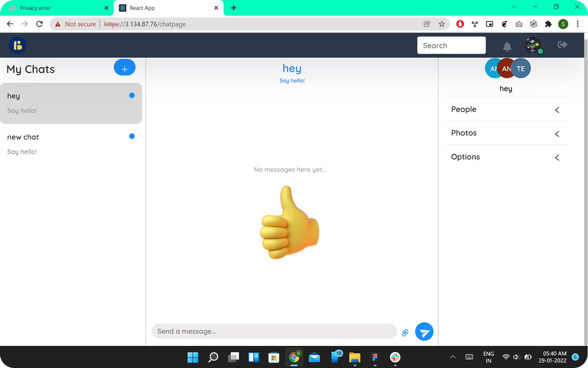
Task: Open the notifications bell
Action: click(507, 46)
